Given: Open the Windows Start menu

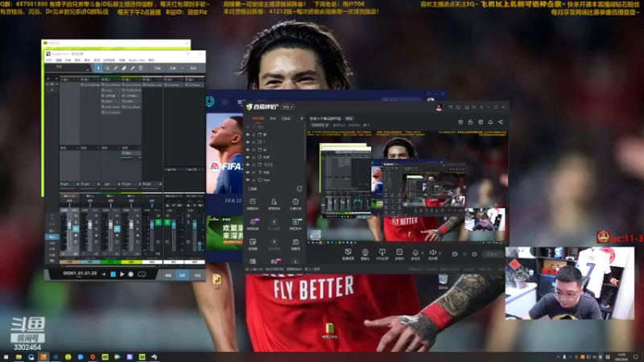Looking at the screenshot, I should coord(6,357).
